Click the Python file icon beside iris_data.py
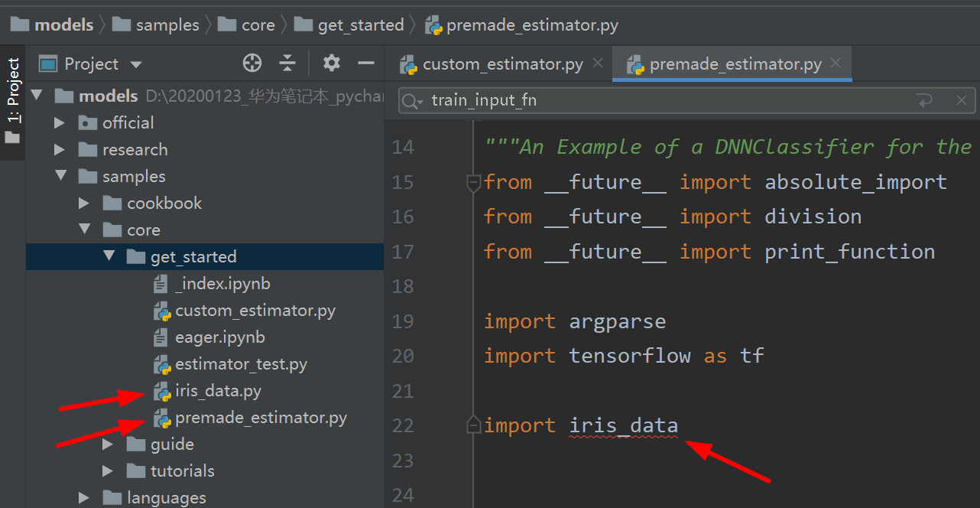The width and height of the screenshot is (980, 508). pos(163,391)
